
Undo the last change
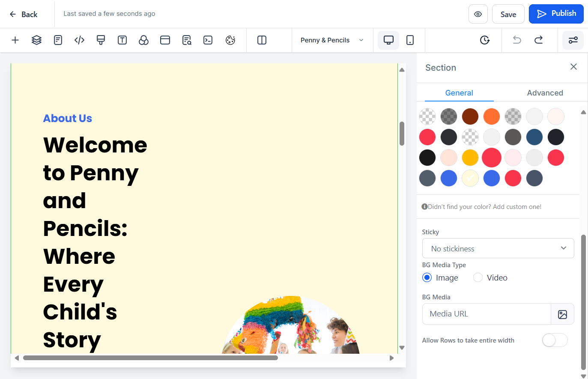(517, 40)
